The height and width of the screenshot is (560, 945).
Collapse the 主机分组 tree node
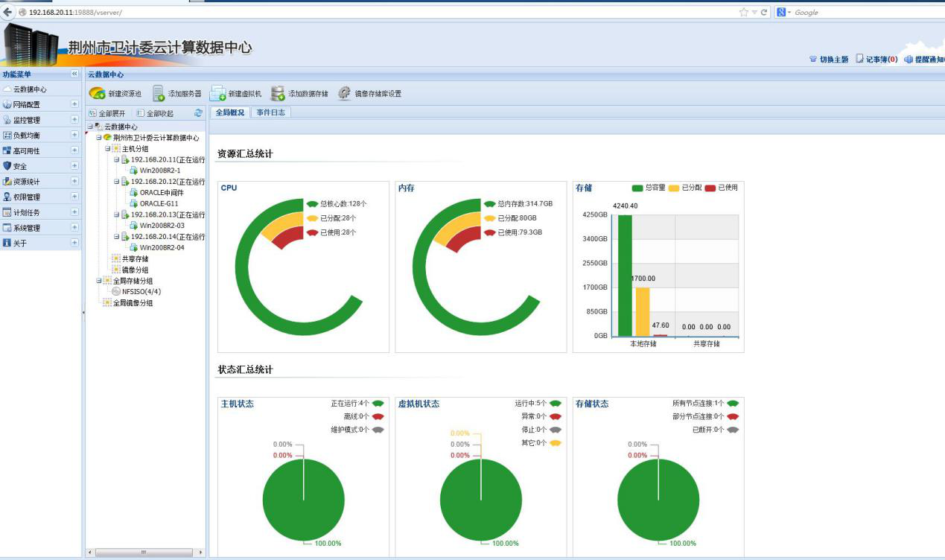pyautogui.click(x=108, y=149)
